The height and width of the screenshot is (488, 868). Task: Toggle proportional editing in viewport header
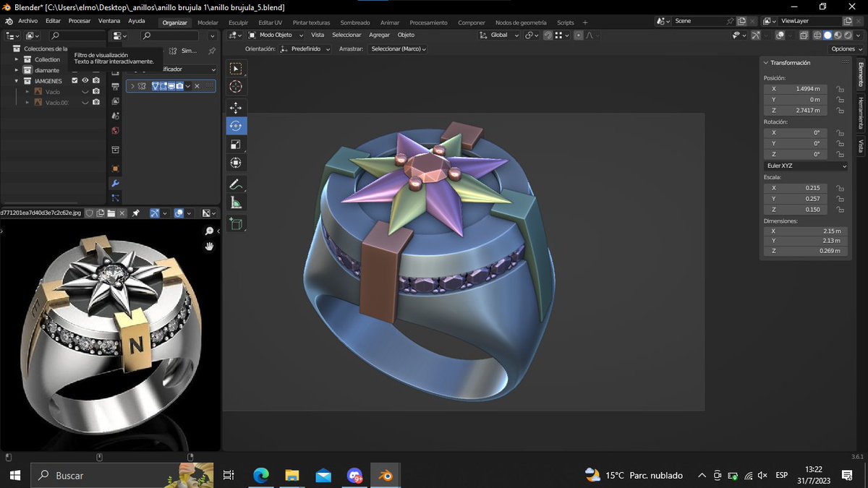(x=578, y=35)
